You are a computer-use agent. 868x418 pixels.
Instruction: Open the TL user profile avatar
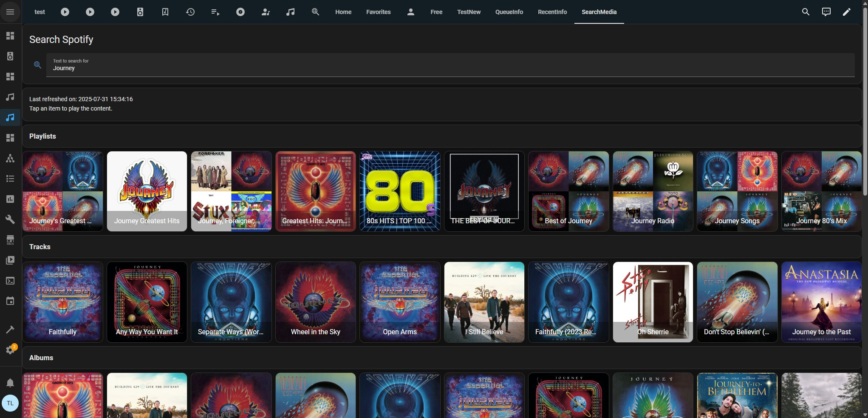click(x=10, y=403)
